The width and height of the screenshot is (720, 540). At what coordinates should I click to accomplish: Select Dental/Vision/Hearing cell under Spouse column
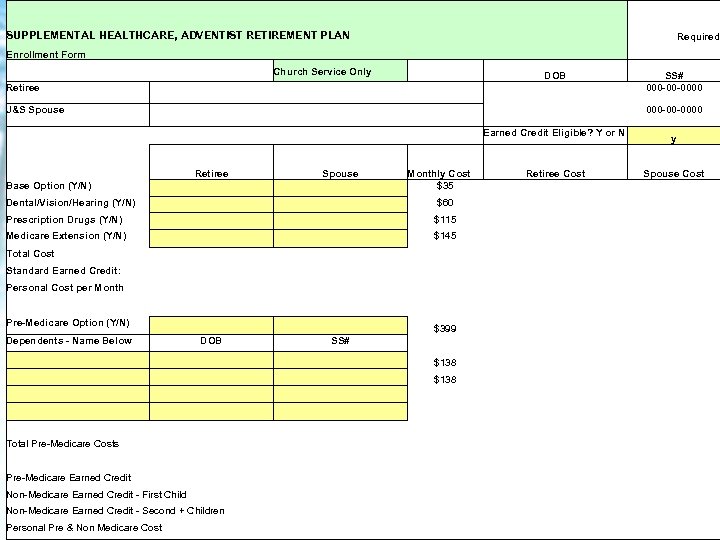tap(340, 204)
